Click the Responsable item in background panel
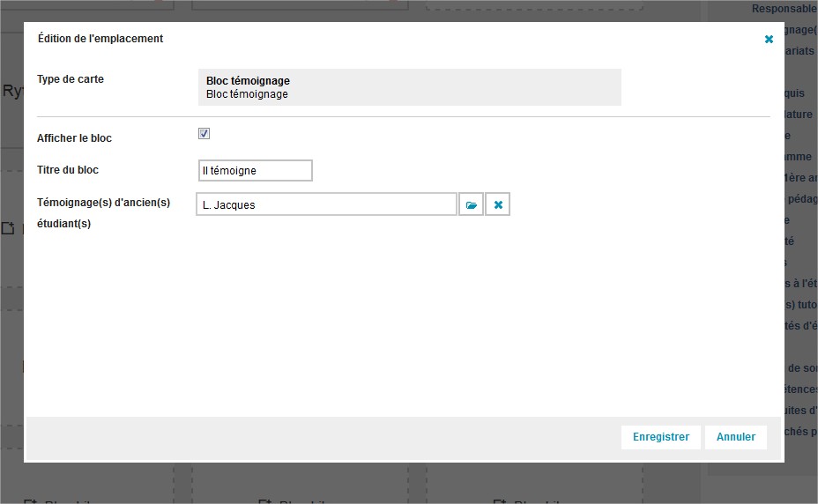This screenshot has height=504, width=818. pyautogui.click(x=785, y=8)
